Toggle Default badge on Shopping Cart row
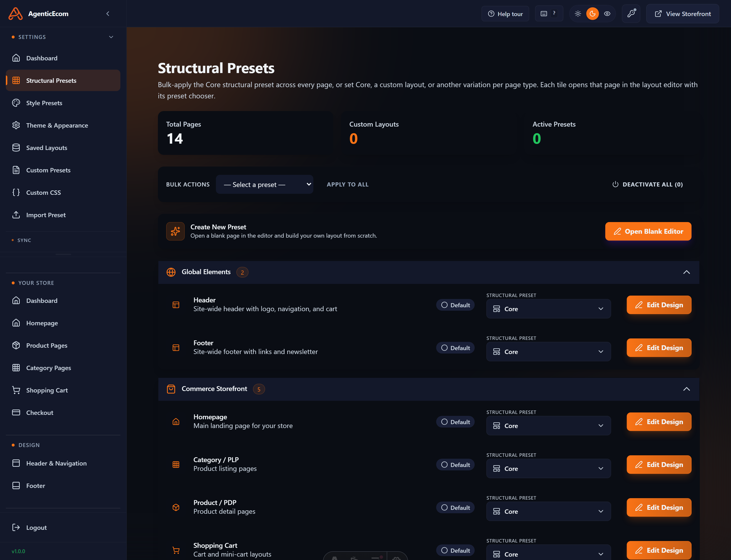The height and width of the screenshot is (560, 731). point(455,550)
